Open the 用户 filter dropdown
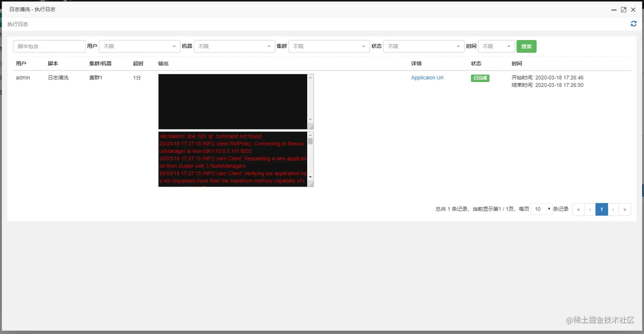Image resolution: width=644 pixels, height=334 pixels. coord(140,46)
